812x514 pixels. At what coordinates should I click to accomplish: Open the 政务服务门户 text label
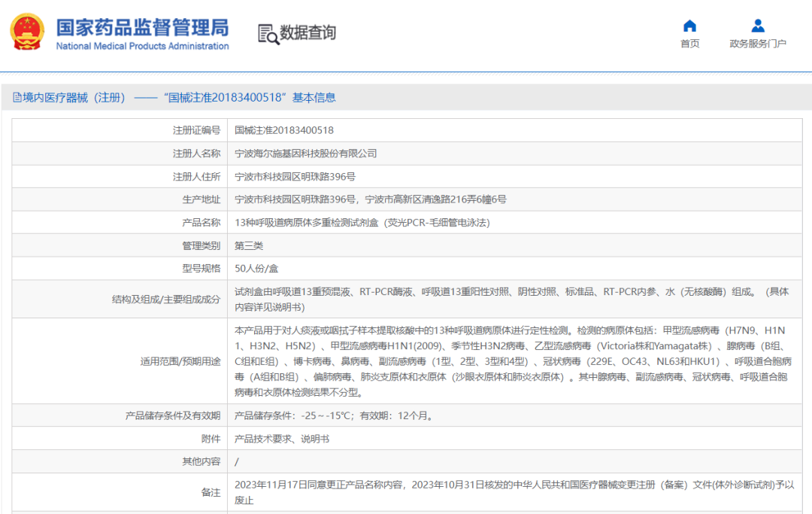click(x=758, y=44)
